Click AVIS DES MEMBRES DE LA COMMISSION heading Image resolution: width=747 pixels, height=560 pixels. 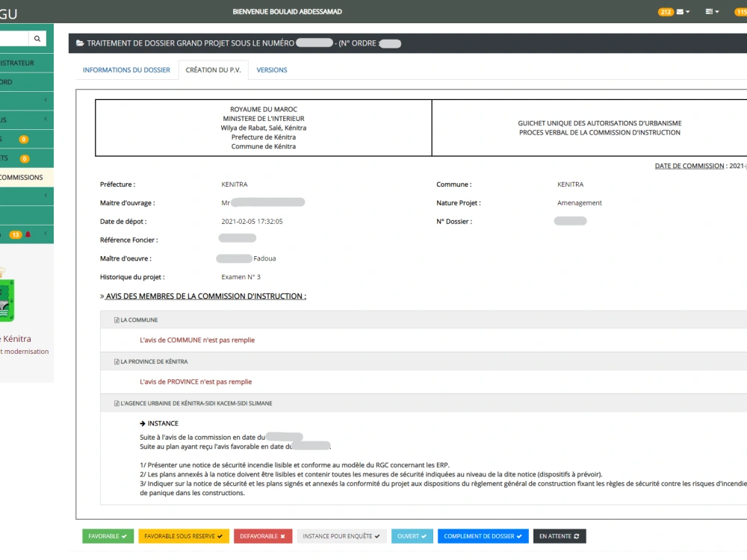(206, 296)
